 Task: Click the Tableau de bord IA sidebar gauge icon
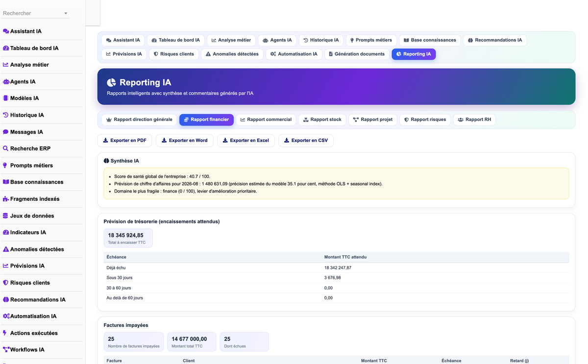click(x=6, y=48)
